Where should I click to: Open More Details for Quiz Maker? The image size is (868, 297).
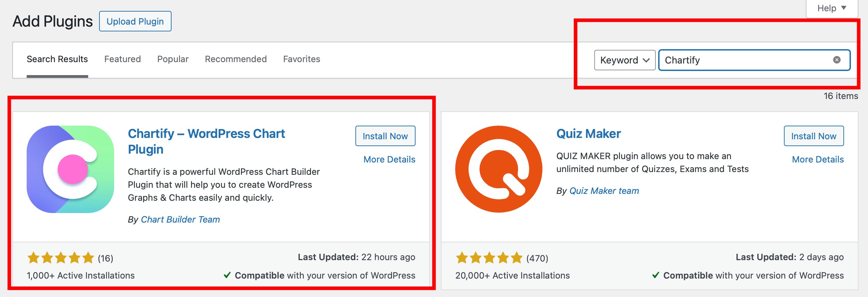818,159
